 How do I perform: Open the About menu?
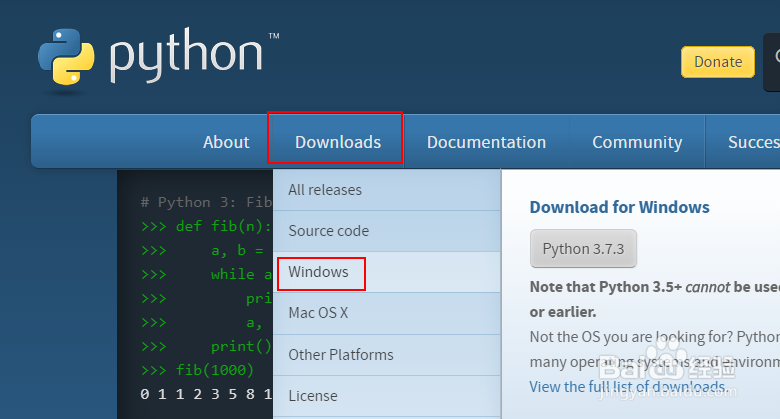(226, 142)
